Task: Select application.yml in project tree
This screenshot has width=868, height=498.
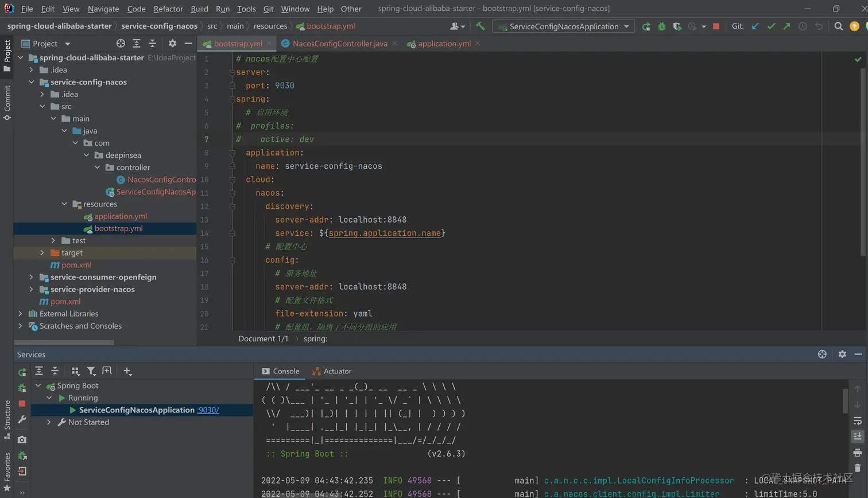Action: [121, 216]
